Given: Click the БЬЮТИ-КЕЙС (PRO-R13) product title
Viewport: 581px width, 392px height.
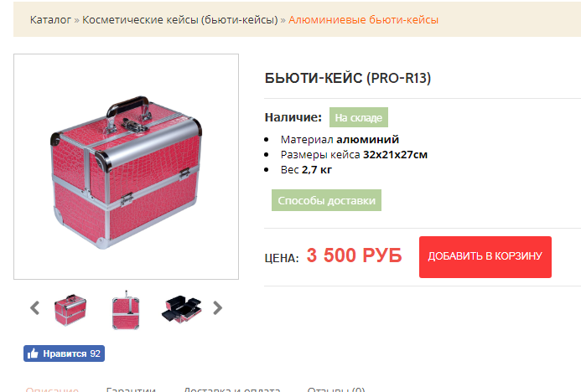Looking at the screenshot, I should pyautogui.click(x=348, y=78).
